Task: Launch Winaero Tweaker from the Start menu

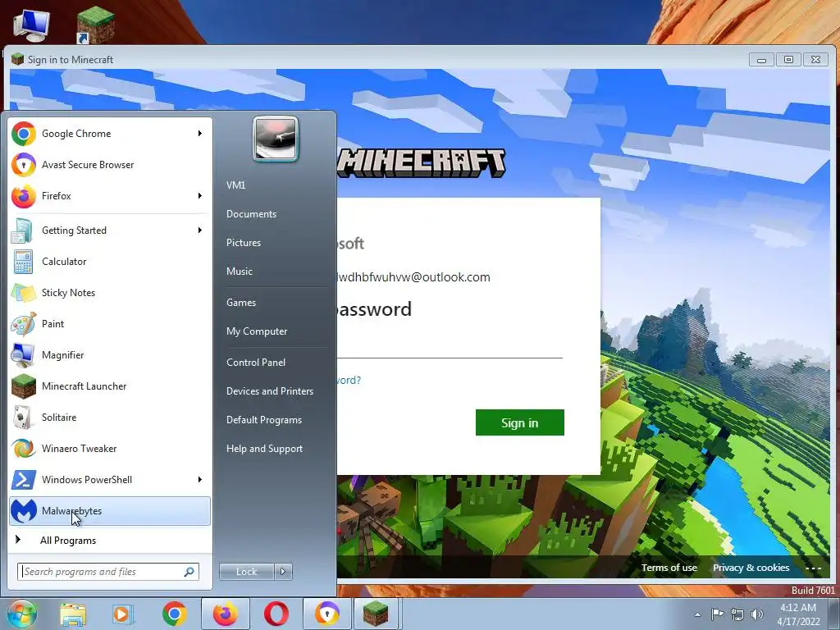Action: tap(110, 448)
